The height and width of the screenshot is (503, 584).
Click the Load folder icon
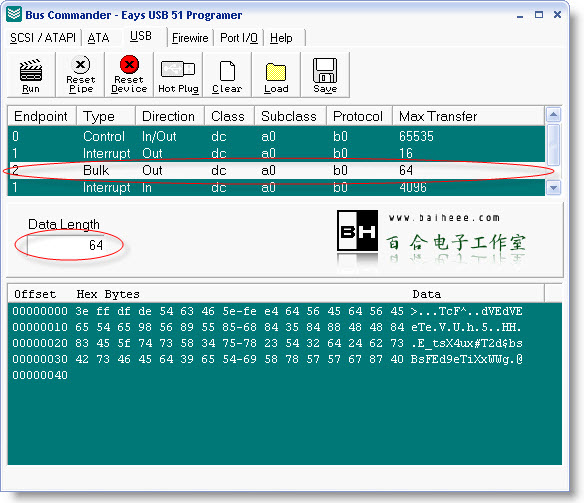click(276, 72)
